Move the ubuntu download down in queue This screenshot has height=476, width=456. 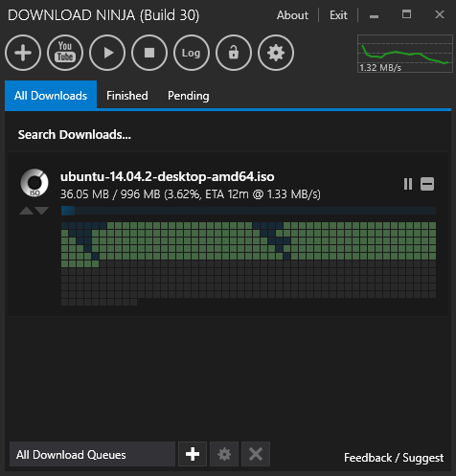(41, 211)
